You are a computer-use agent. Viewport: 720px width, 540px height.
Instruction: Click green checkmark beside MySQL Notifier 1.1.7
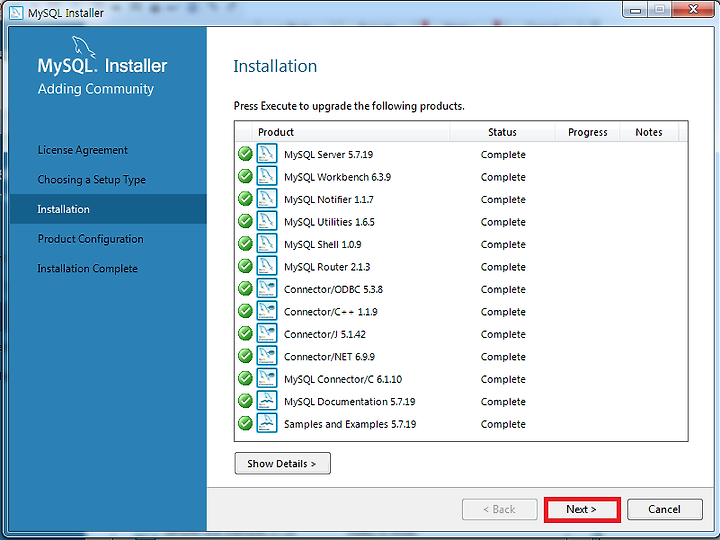click(x=245, y=199)
